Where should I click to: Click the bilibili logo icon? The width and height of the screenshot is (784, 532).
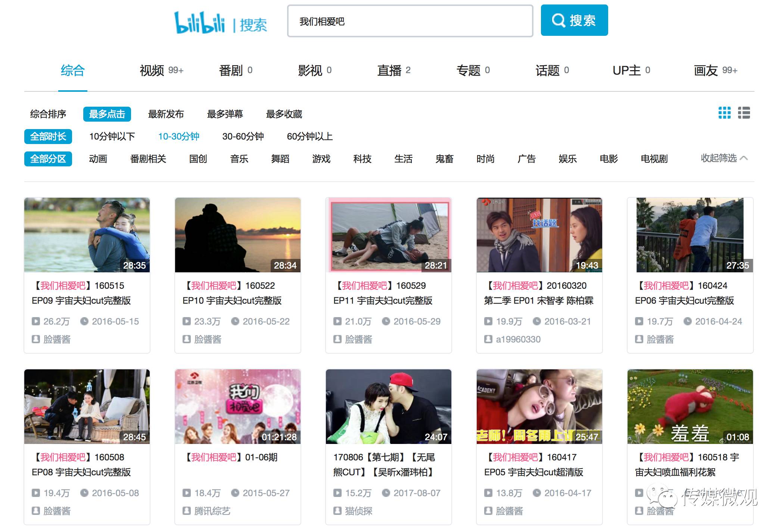coord(199,22)
